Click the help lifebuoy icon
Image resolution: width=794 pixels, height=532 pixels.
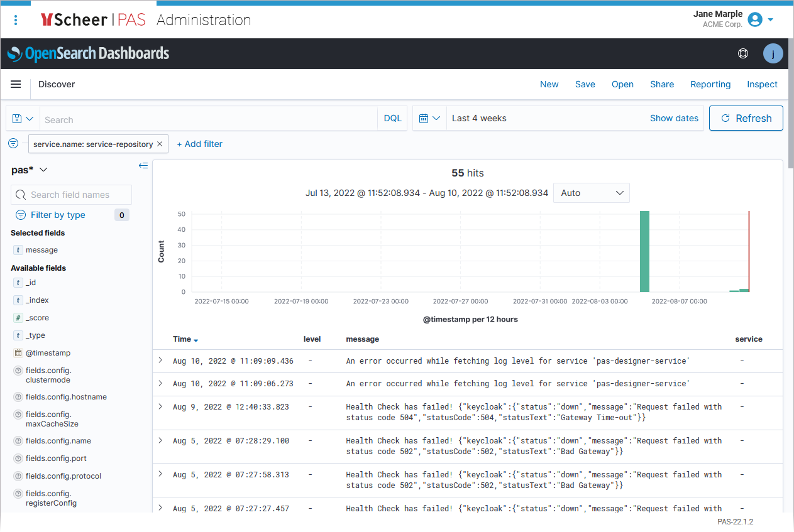(742, 53)
